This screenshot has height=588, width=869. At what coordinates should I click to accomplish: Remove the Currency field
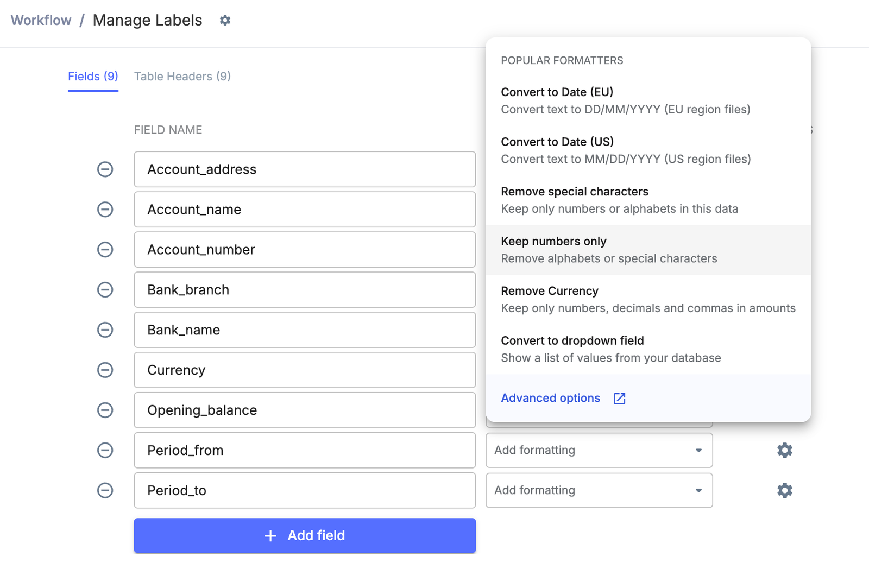pyautogui.click(x=105, y=370)
